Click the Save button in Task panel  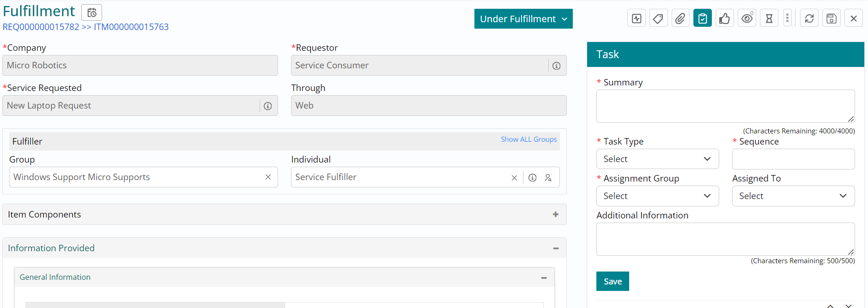(613, 281)
